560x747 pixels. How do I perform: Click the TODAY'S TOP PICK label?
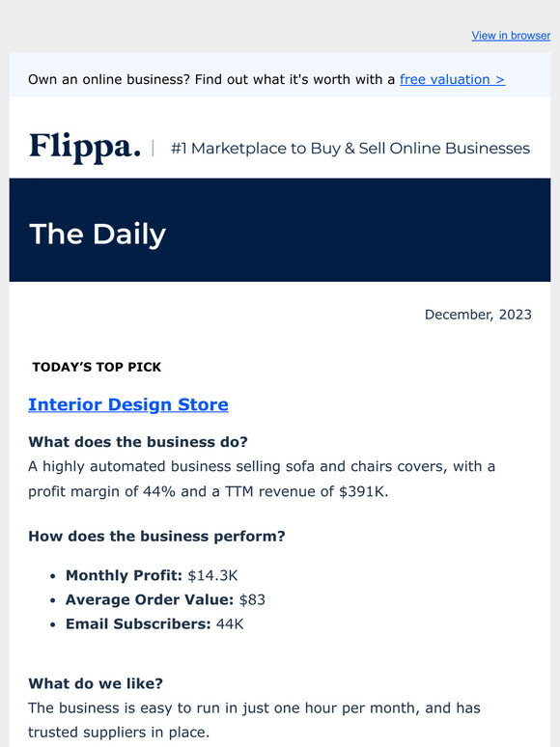(x=97, y=367)
